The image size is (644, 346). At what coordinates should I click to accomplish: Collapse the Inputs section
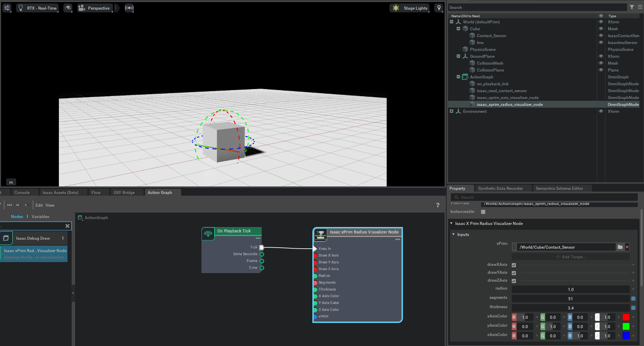[454, 235]
